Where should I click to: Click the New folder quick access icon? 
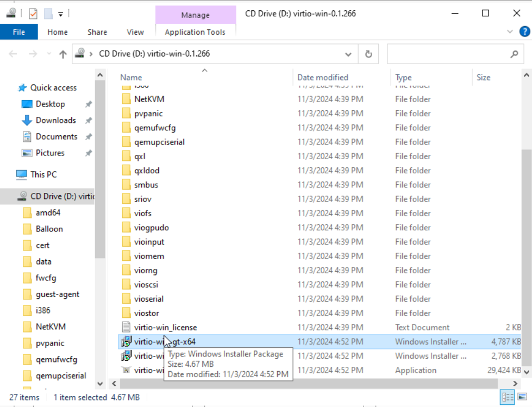pyautogui.click(x=48, y=14)
